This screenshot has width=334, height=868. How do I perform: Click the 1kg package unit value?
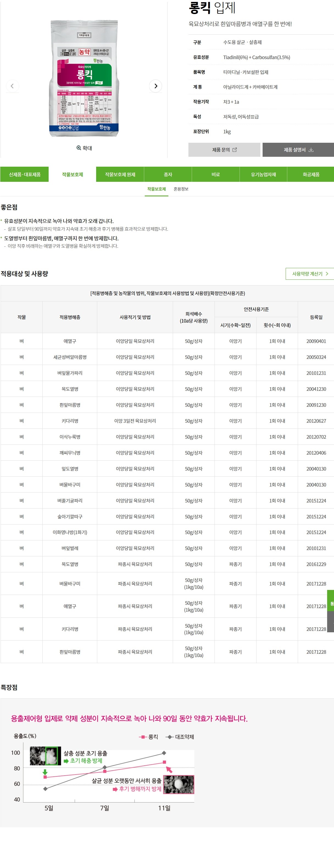click(x=227, y=131)
